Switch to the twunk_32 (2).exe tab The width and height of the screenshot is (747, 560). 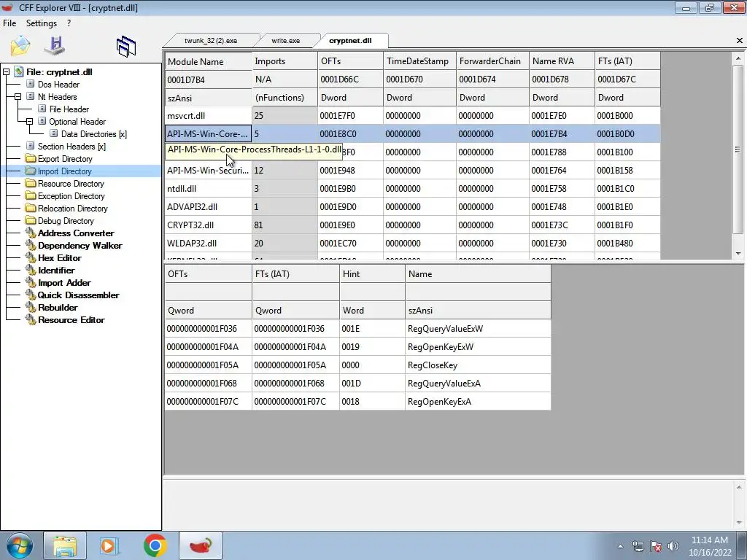click(211, 41)
